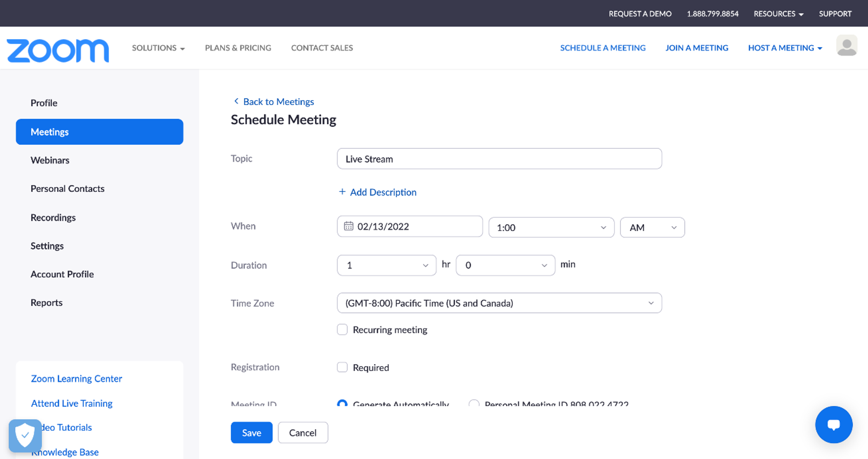Image resolution: width=868 pixels, height=459 pixels.
Task: Expand the Time Zone dropdown
Action: 499,303
